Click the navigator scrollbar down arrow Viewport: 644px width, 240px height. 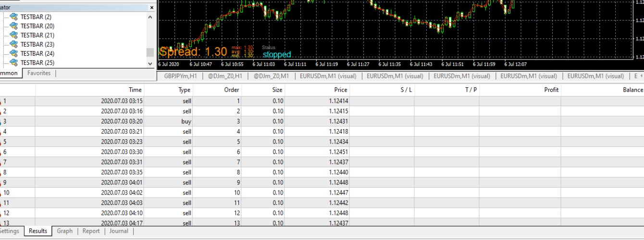tap(150, 63)
